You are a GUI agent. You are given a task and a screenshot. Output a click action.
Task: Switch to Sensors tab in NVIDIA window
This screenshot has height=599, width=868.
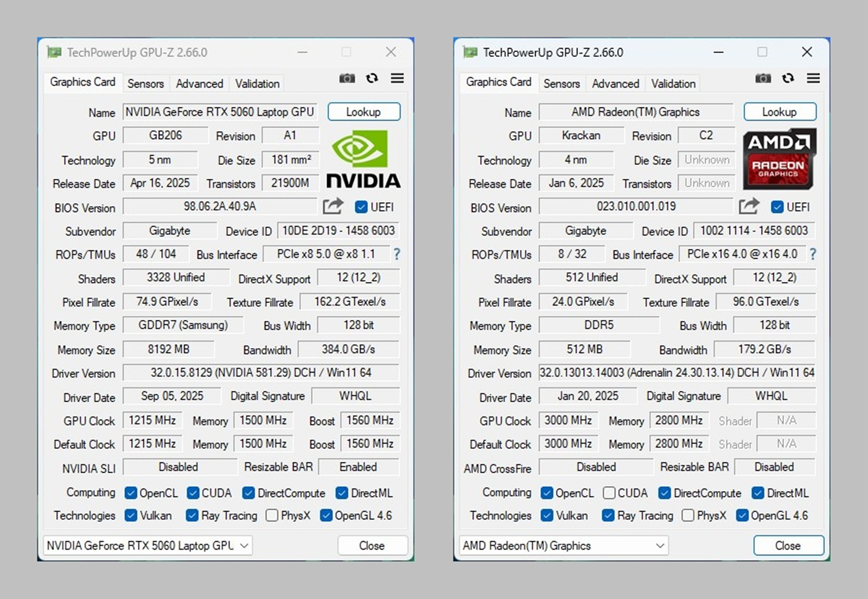point(145,83)
